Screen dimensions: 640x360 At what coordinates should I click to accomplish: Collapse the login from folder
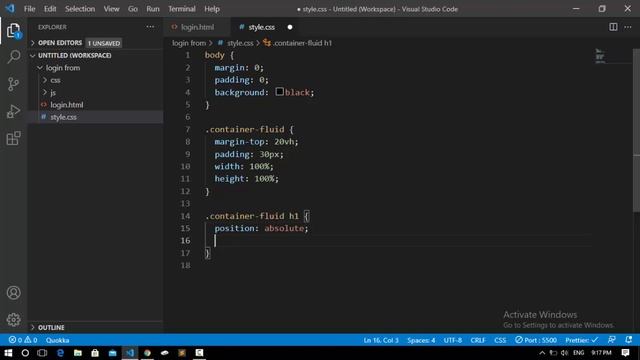pos(96,68)
